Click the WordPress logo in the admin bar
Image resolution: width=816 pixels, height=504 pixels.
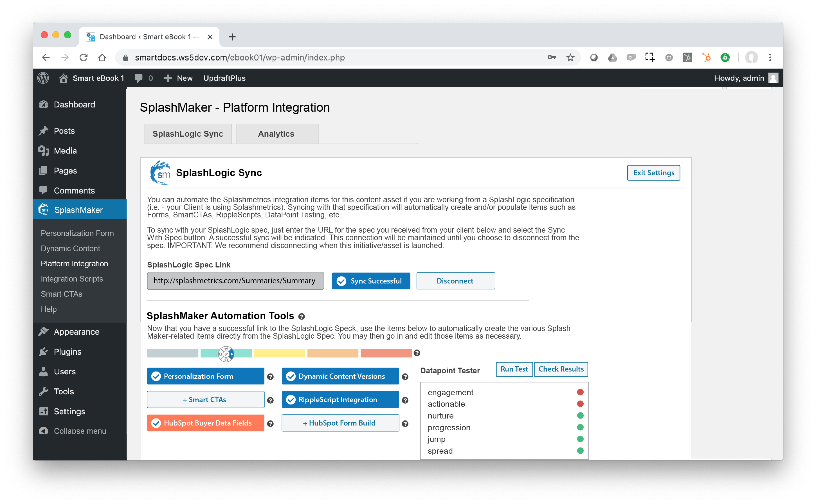coord(43,78)
